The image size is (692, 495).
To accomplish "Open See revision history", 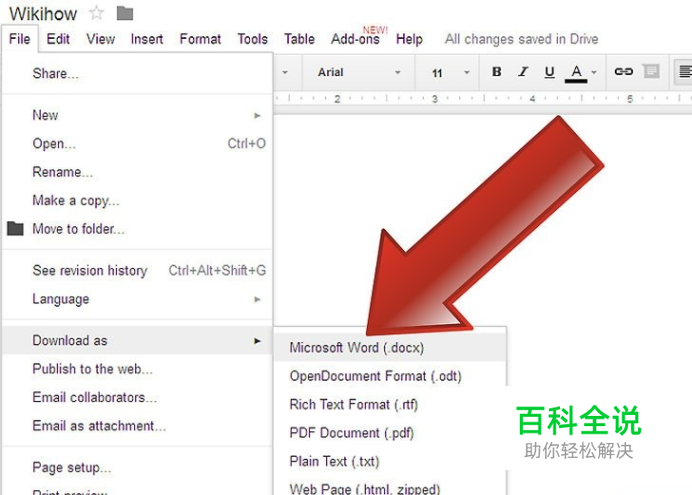I will click(x=138, y=270).
